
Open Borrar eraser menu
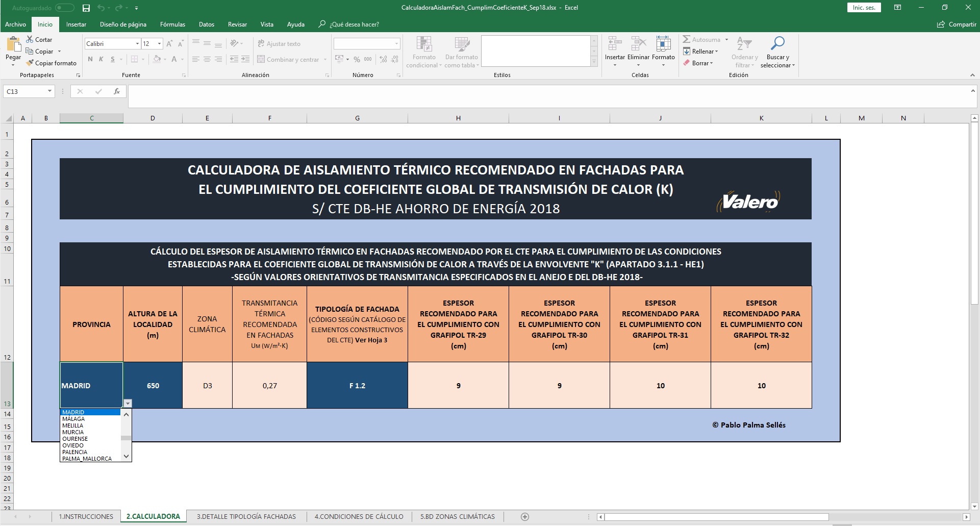point(698,63)
